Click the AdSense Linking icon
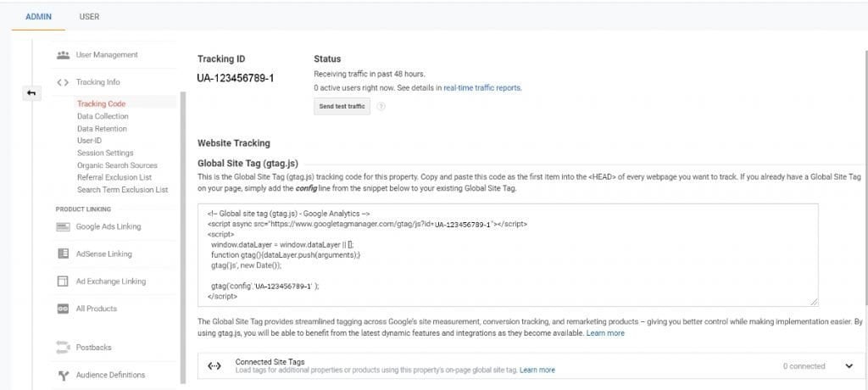 [x=63, y=253]
